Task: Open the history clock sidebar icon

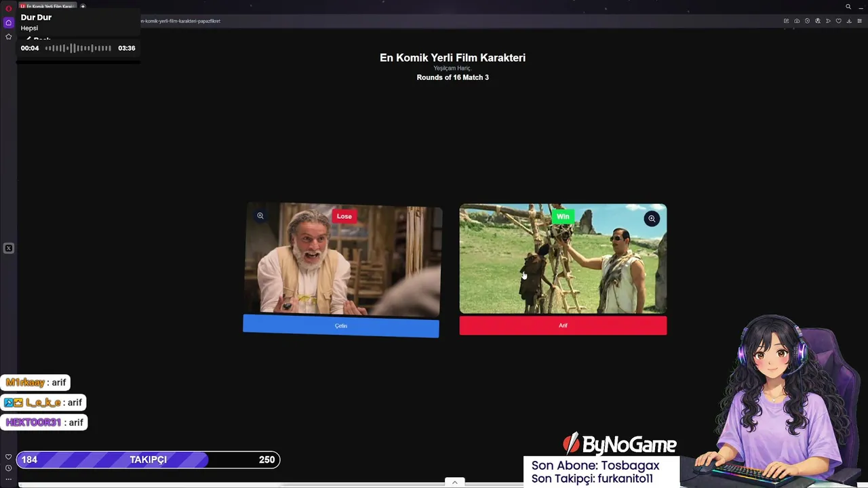Action: click(x=8, y=468)
